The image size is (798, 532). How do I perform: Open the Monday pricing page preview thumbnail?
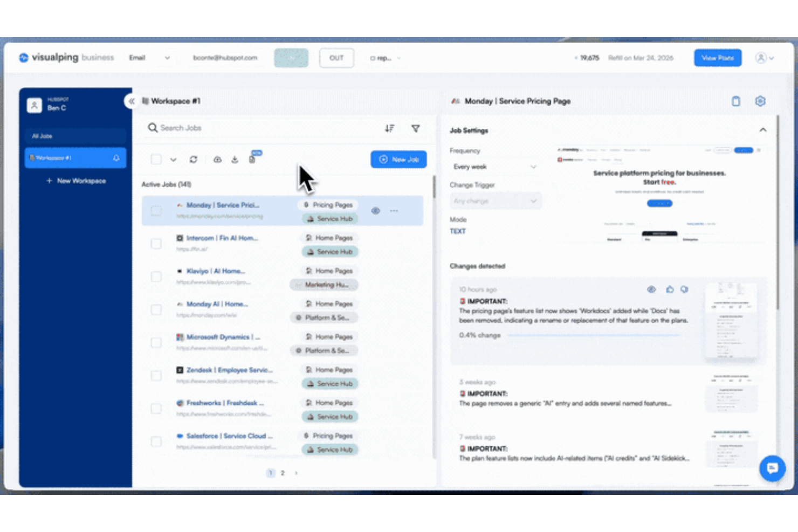pos(659,196)
